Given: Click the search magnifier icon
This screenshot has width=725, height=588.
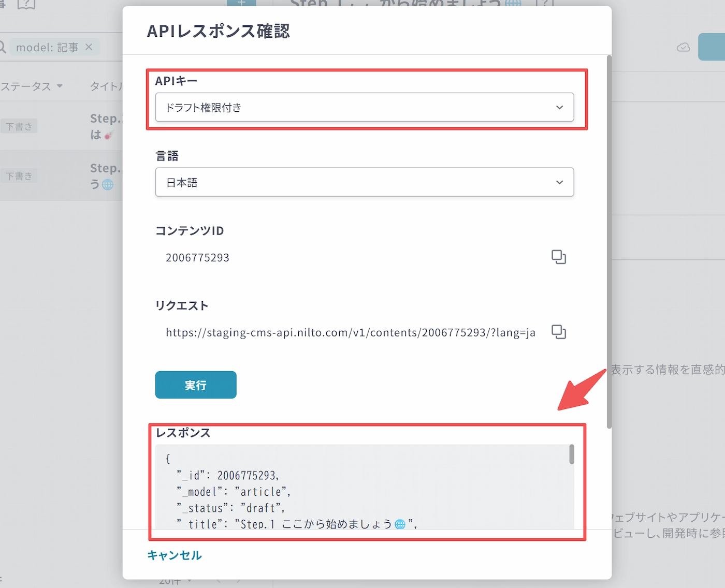Looking at the screenshot, I should click(3, 48).
